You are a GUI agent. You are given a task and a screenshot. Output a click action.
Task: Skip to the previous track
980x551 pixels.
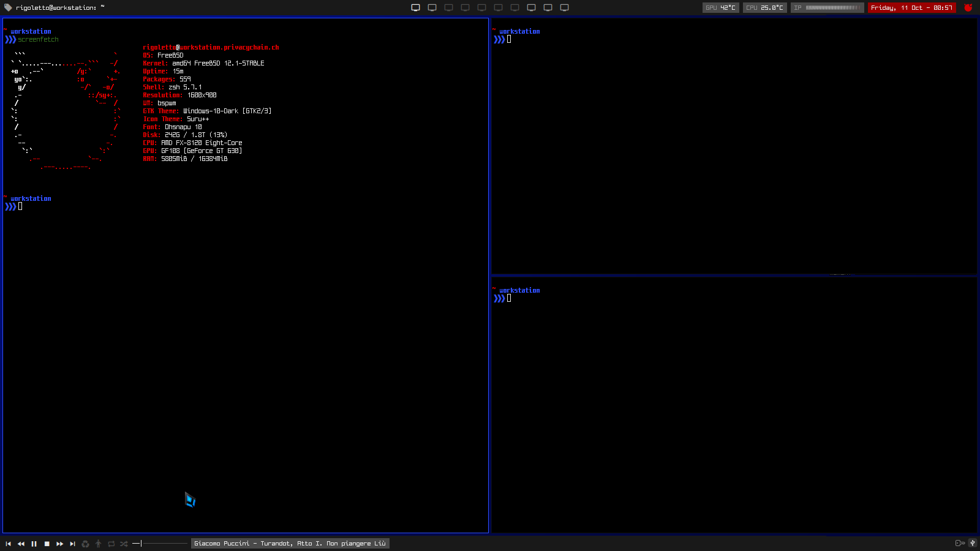coord(8,544)
